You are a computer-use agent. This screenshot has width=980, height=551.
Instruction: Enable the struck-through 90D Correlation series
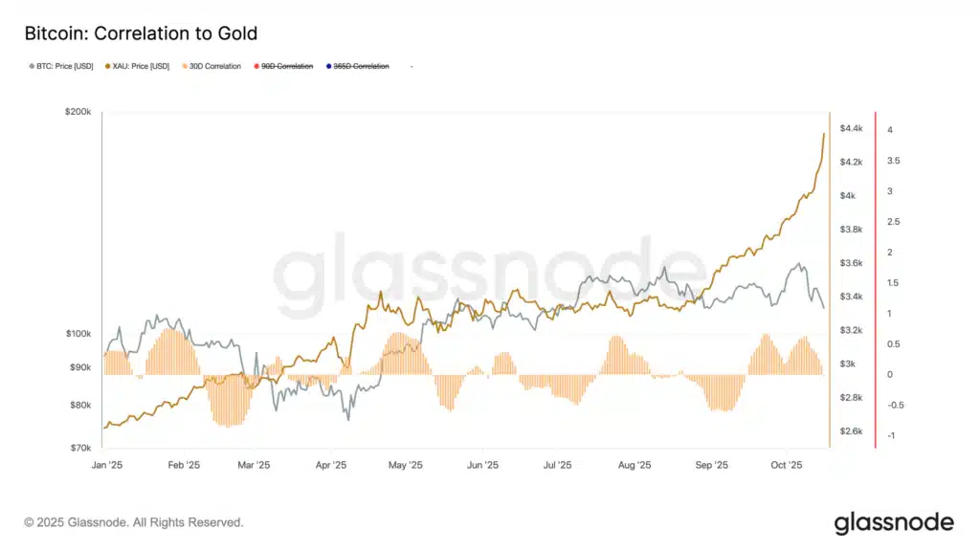(x=287, y=66)
